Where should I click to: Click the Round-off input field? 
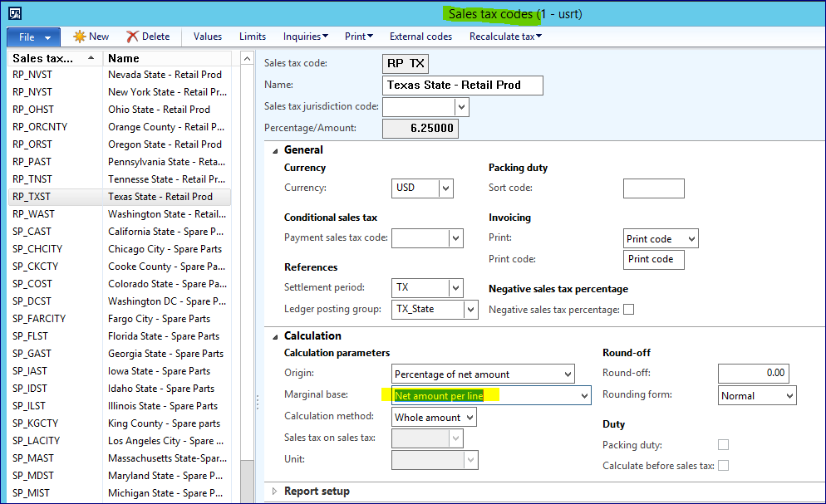[753, 374]
